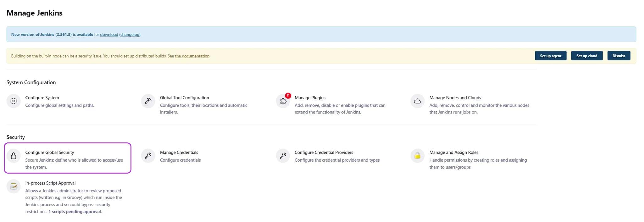Click the Manage Jenkins page title
This screenshot has height=222, width=644.
(35, 13)
